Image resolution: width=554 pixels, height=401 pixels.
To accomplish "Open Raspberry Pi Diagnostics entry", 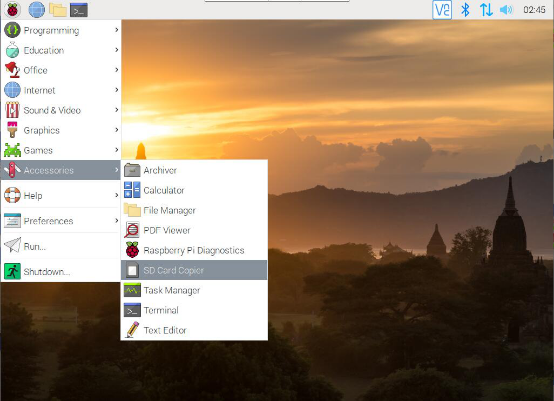I will [x=194, y=250].
